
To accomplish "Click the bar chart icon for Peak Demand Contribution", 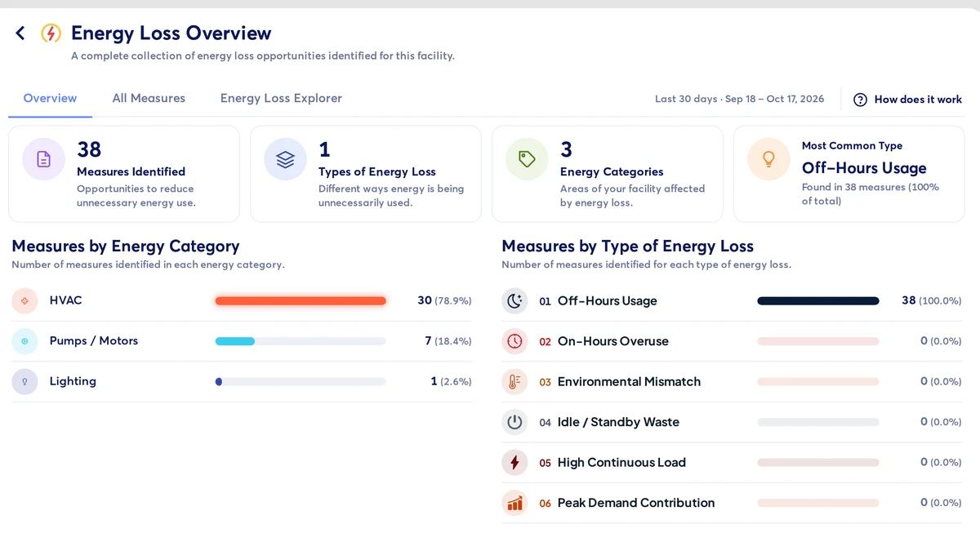I will [514, 503].
